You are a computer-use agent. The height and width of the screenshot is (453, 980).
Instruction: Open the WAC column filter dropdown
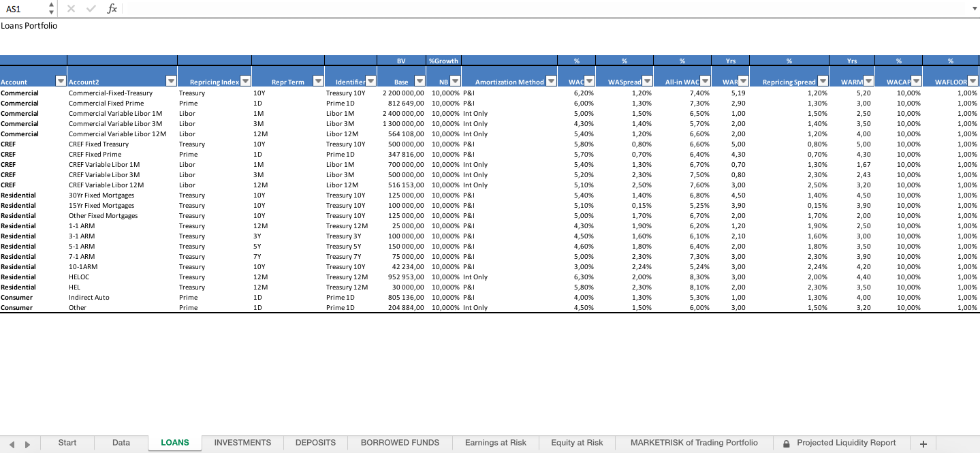(x=588, y=80)
